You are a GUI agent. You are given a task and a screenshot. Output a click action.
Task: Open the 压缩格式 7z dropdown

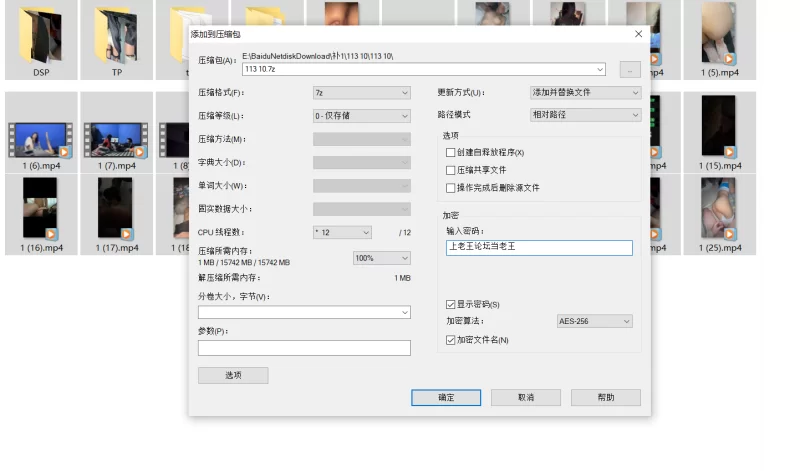coord(362,93)
